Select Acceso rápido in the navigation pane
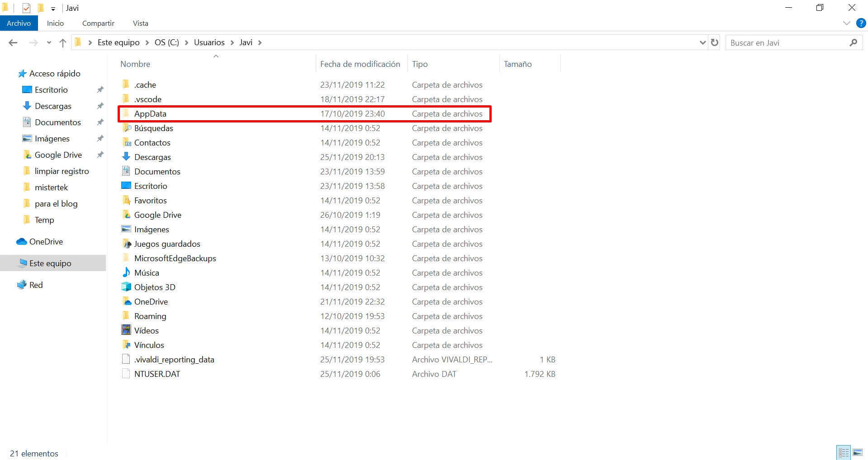The width and height of the screenshot is (868, 460). click(x=55, y=73)
